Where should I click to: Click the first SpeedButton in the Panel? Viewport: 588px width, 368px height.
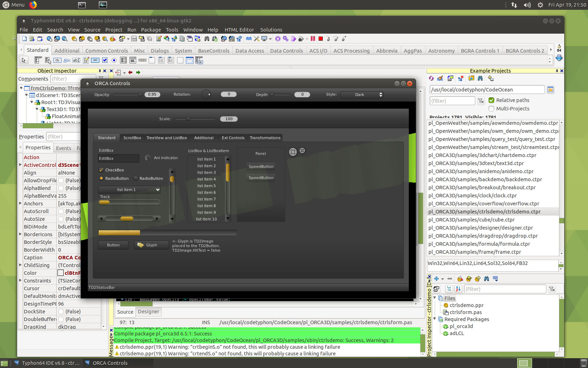click(x=261, y=166)
